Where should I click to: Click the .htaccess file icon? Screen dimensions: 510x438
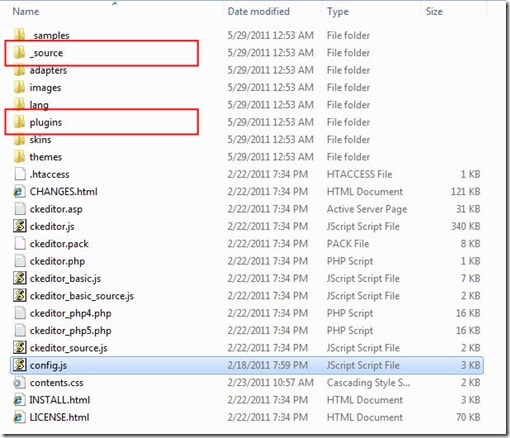pos(20,174)
